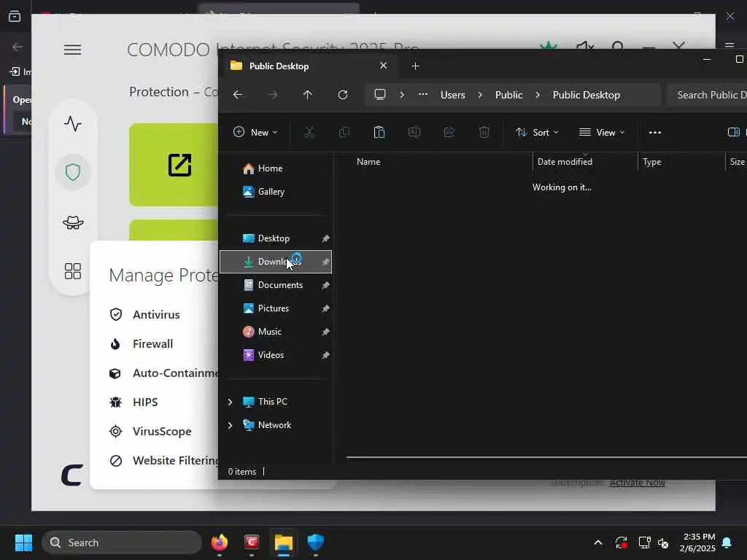Image resolution: width=747 pixels, height=560 pixels.
Task: Open Website Filtering in Comodo
Action: [x=163, y=461]
